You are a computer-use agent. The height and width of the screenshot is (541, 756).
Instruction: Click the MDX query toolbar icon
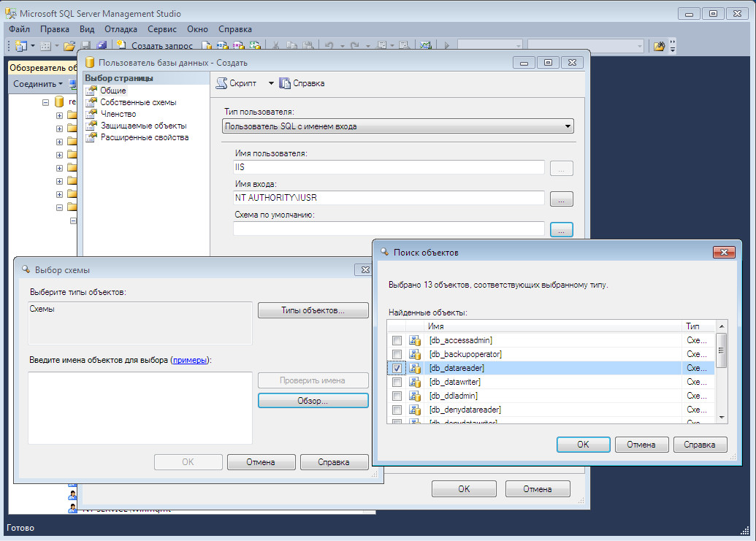click(222, 46)
